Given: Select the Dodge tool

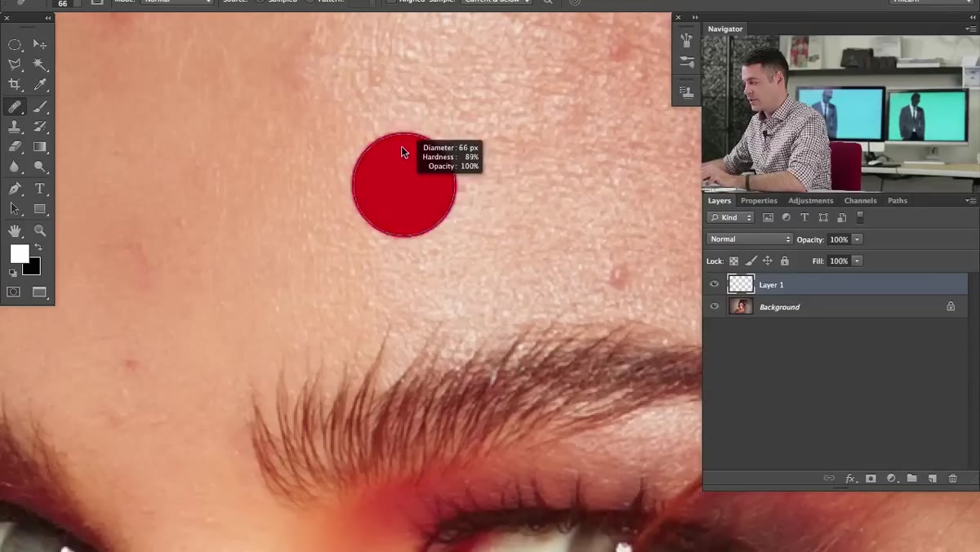Looking at the screenshot, I should click(x=39, y=167).
